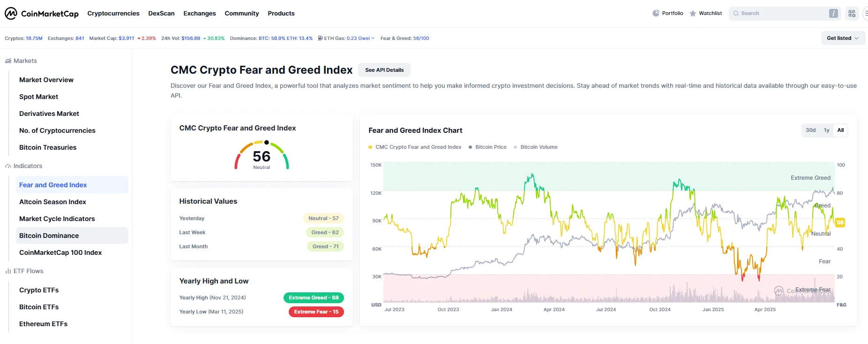Open the Get listed dropdown
Image resolution: width=868 pixels, height=344 pixels.
(843, 38)
